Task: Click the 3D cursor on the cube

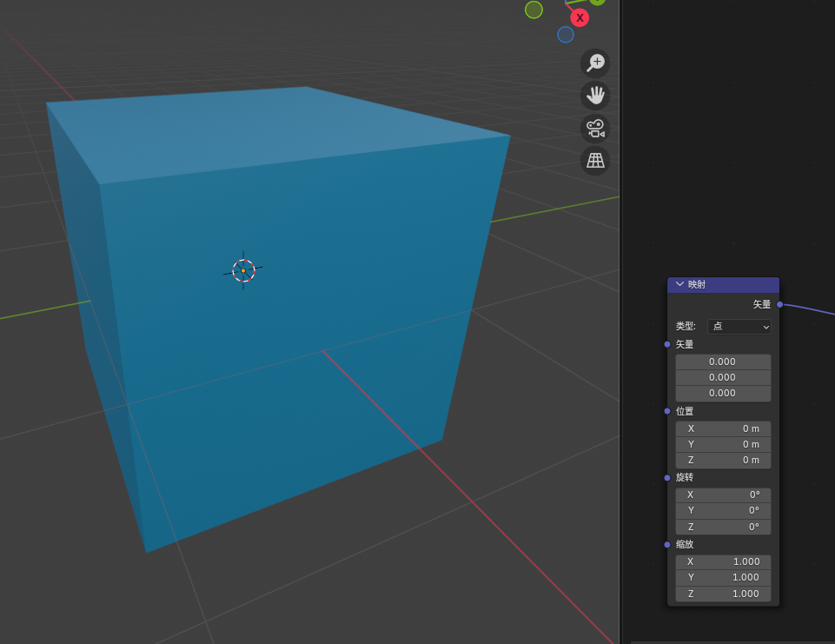Action: [243, 270]
